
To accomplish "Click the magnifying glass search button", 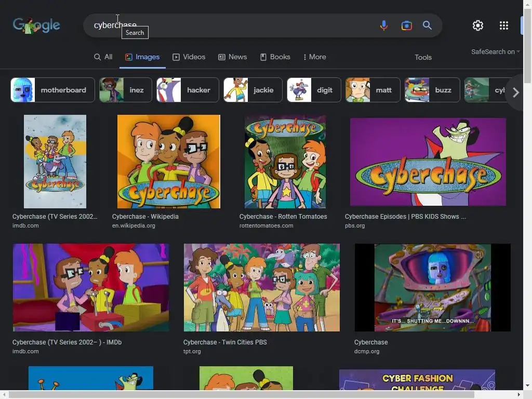I will pos(427,25).
